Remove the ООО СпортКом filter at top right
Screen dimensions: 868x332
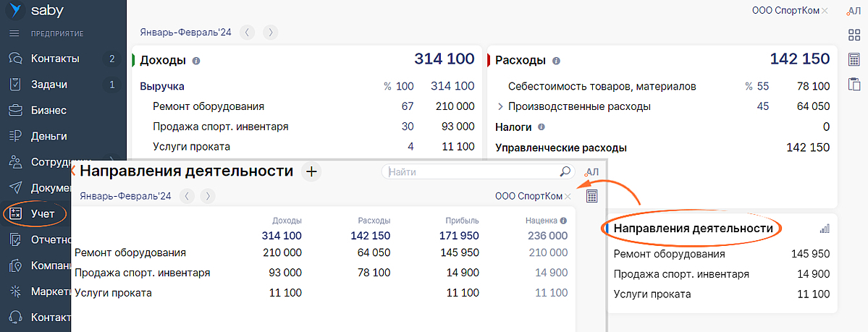click(825, 11)
